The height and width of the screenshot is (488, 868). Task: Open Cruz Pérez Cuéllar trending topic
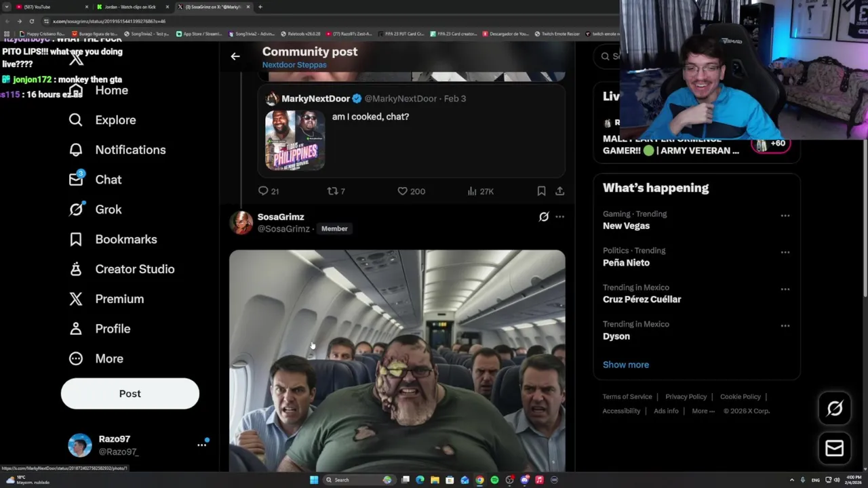pos(642,299)
